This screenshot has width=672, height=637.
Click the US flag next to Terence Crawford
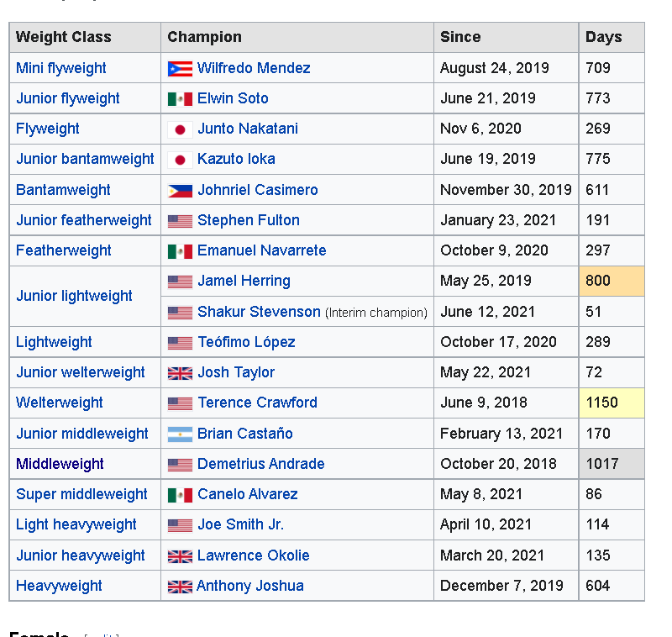pyautogui.click(x=180, y=403)
